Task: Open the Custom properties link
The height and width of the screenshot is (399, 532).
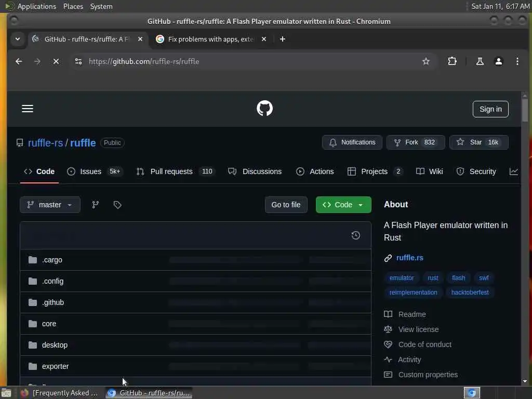Action: click(428, 375)
